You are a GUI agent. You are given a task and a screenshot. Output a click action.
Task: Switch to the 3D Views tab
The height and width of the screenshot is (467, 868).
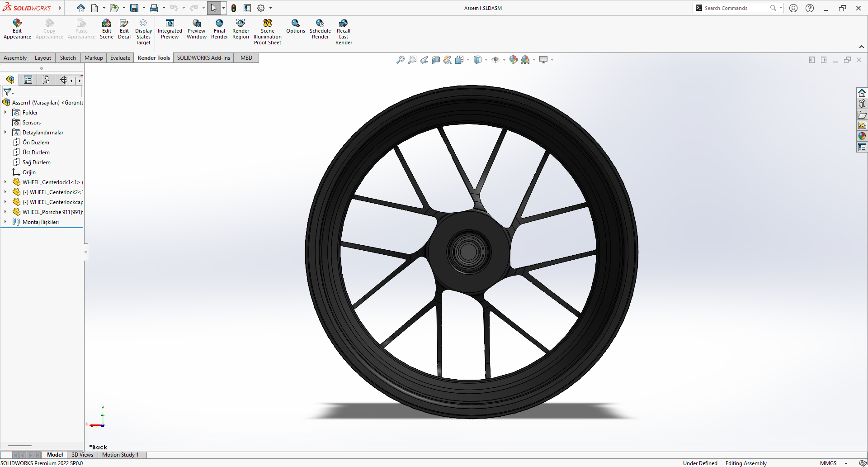click(82, 455)
